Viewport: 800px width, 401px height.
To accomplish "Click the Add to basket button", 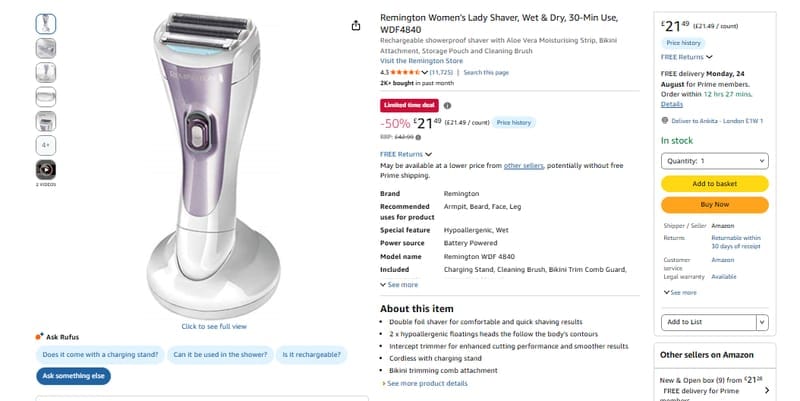I will pyautogui.click(x=715, y=184).
